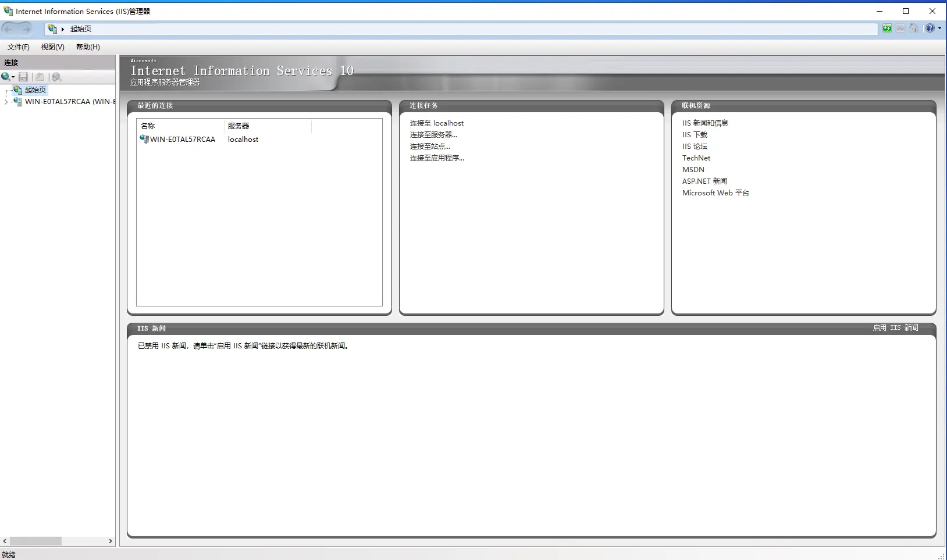Click left arrow of connections pane scrollbar

coord(5,541)
